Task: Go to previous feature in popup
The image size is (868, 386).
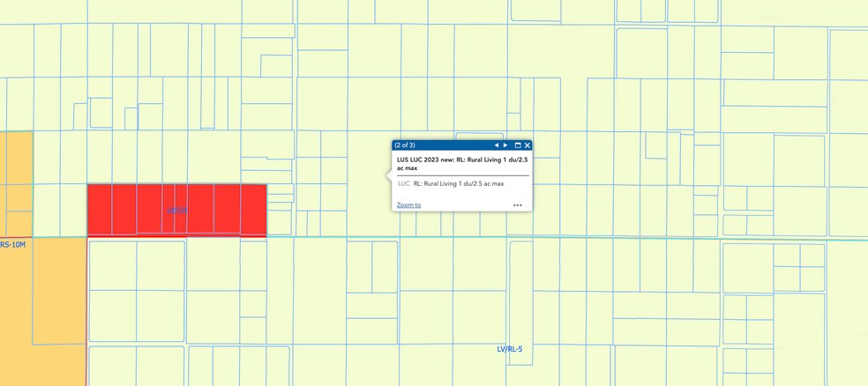Action: click(496, 145)
